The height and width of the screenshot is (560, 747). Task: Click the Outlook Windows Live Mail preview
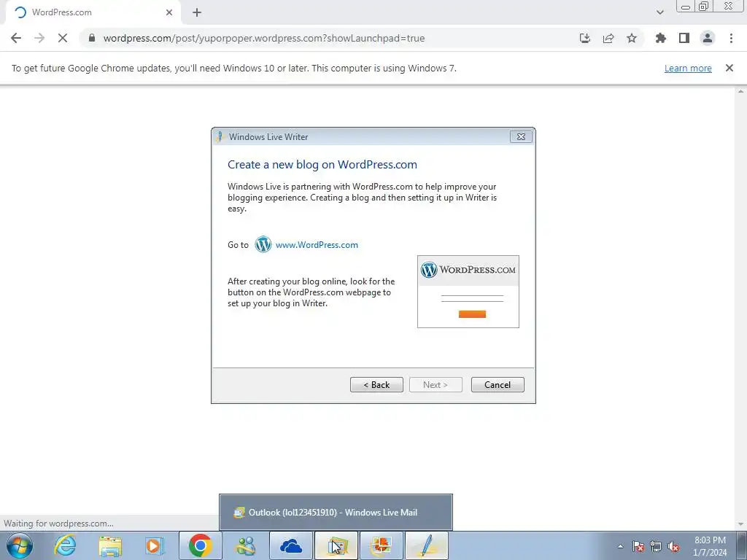(x=336, y=513)
